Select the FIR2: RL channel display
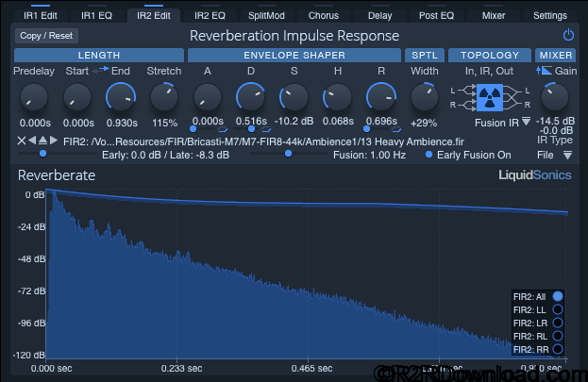Viewport: 588px width, 382px height. click(x=558, y=336)
